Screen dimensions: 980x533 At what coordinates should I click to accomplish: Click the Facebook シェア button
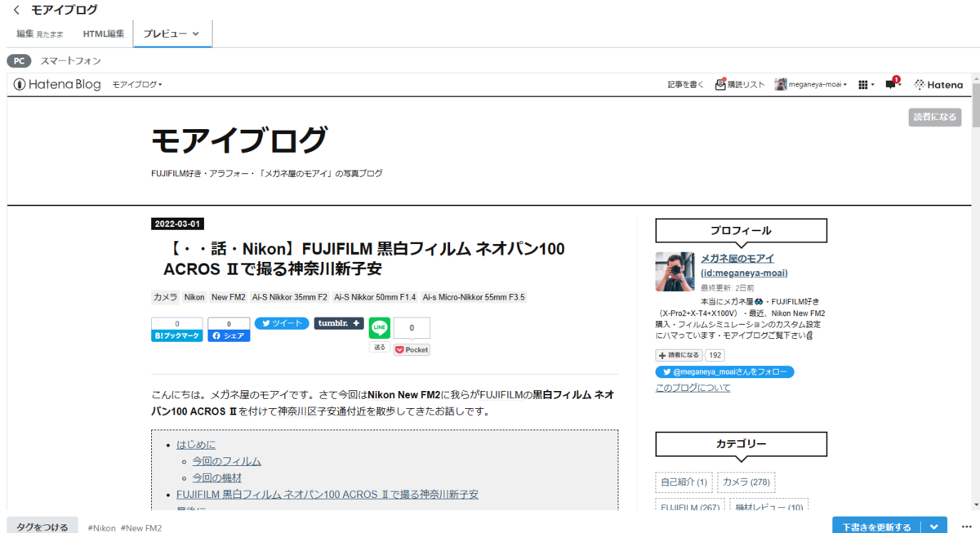229,335
